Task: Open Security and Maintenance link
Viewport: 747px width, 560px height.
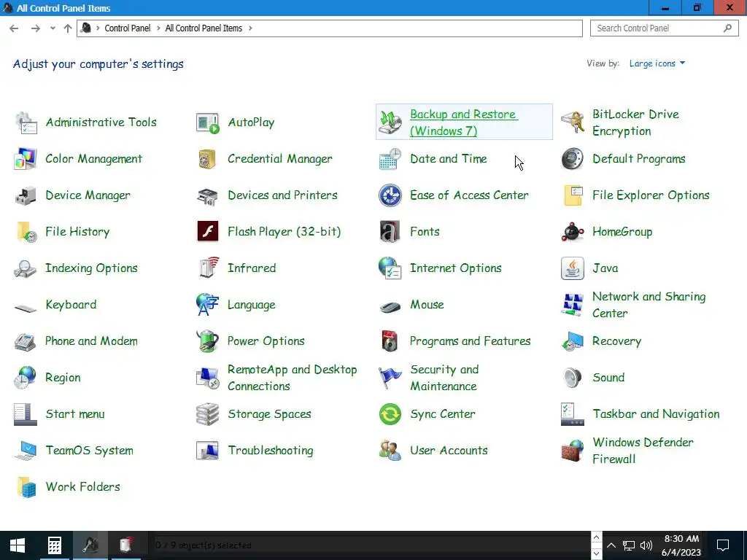Action: (444, 378)
